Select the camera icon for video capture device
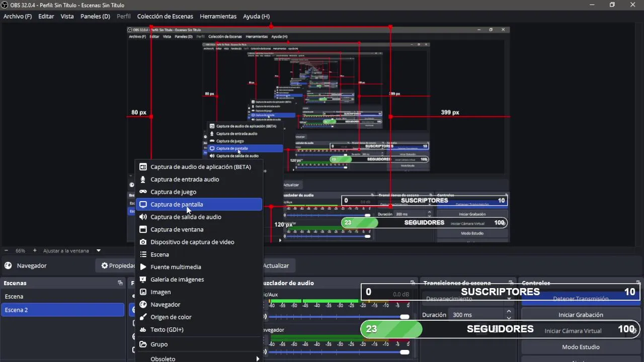644x362 pixels. pos(143,242)
